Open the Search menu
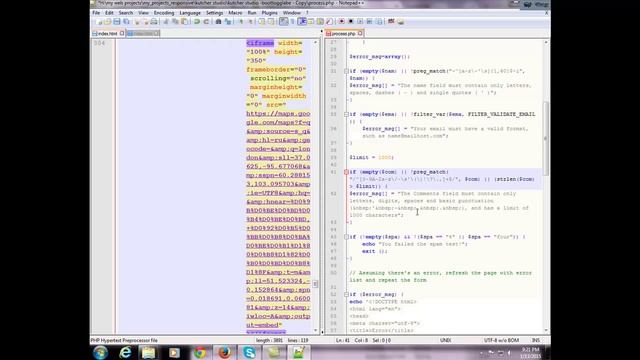 [126, 13]
